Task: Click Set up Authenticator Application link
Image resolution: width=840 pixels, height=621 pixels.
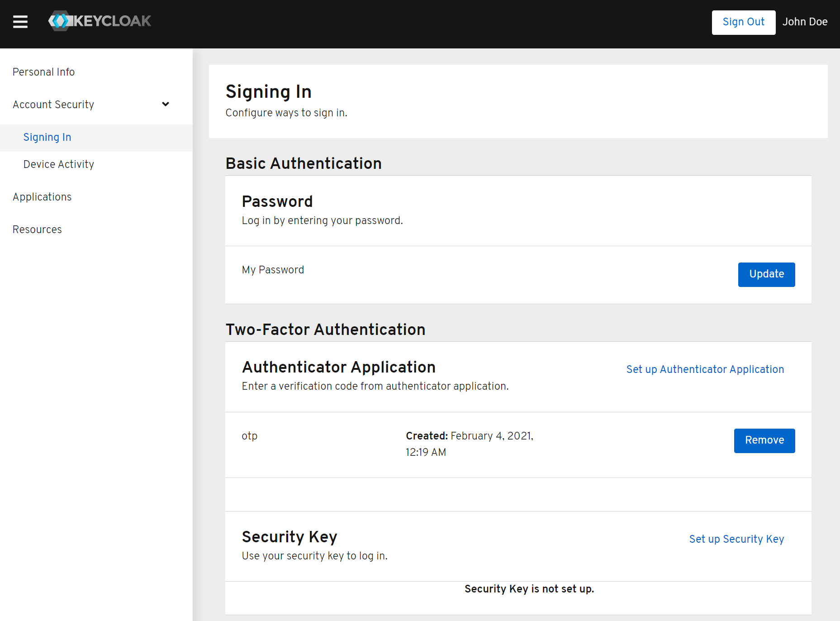Action: [x=705, y=369]
